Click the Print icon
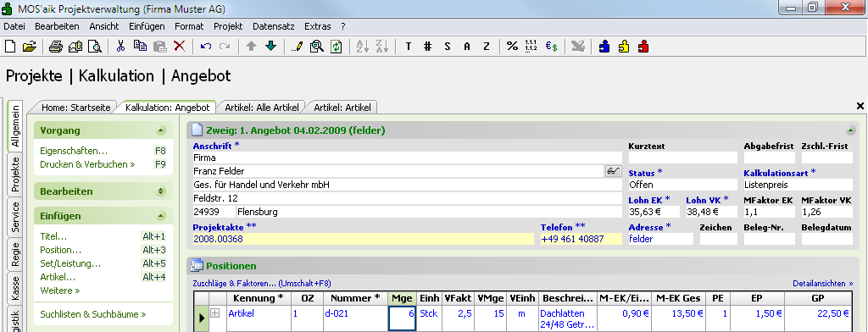Viewport: 868px width, 332px height. point(56,47)
